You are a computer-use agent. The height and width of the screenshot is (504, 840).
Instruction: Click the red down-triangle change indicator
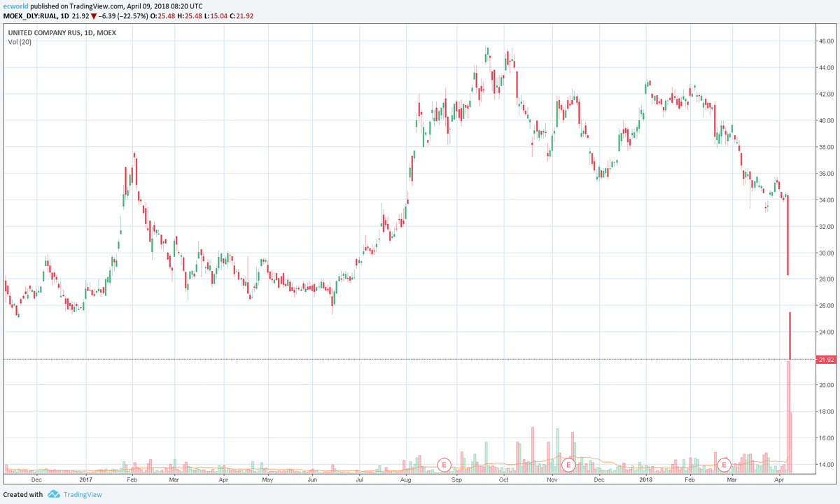[94, 15]
